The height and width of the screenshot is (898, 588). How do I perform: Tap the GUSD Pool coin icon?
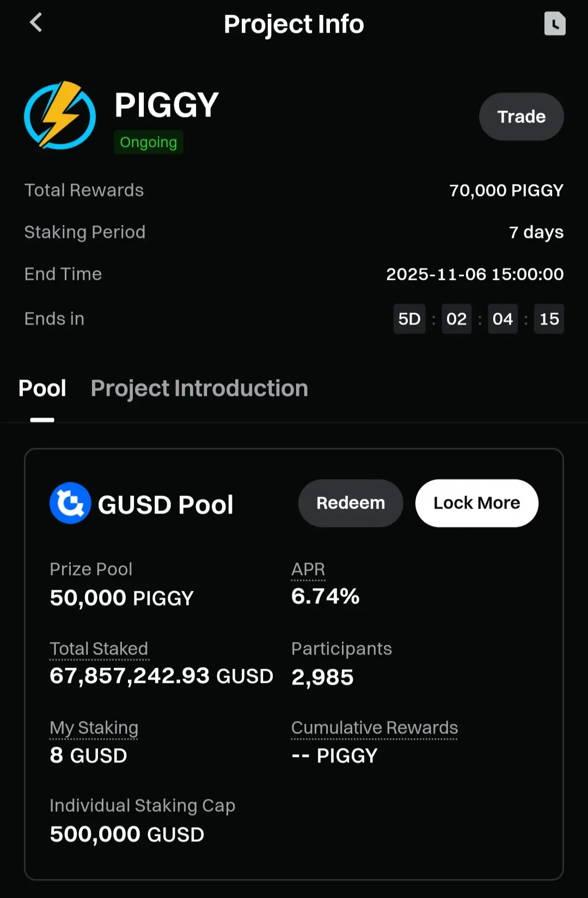[x=70, y=503]
